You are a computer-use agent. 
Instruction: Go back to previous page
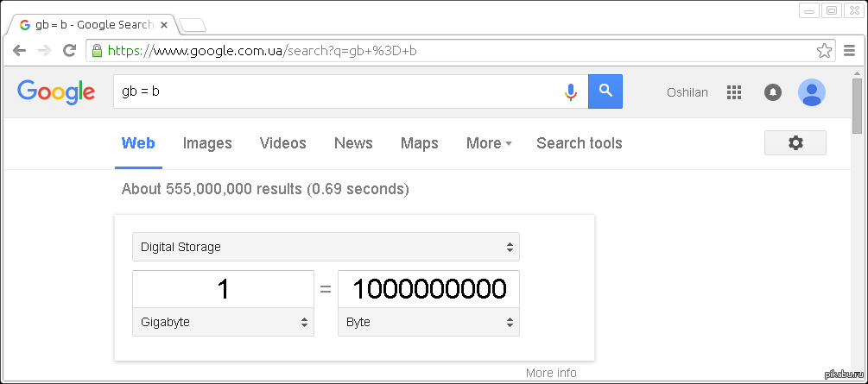[x=20, y=50]
